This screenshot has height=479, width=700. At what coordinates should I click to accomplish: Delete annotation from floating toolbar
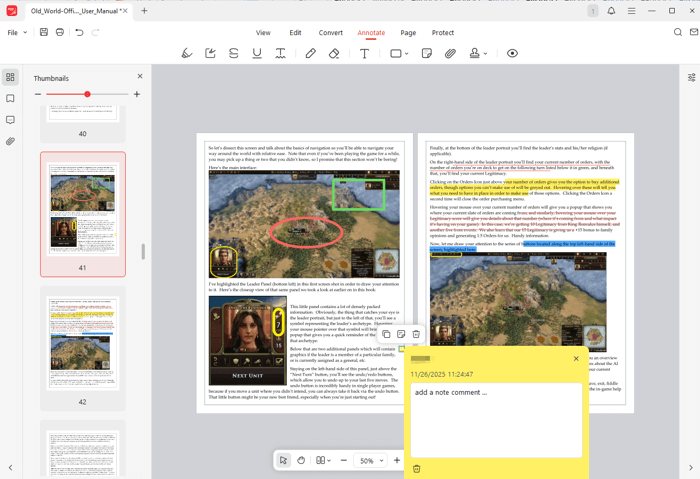tap(416, 334)
